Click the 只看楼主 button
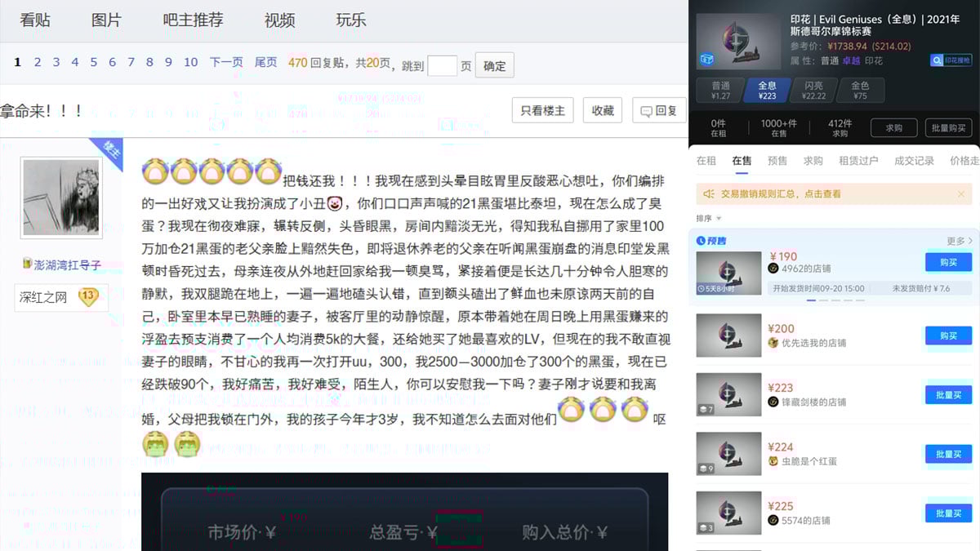 coord(542,109)
